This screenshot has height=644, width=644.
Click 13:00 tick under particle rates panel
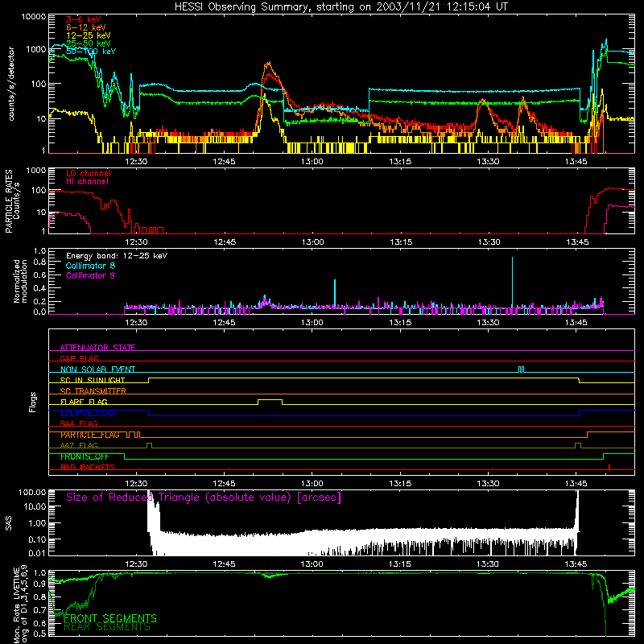312,242
